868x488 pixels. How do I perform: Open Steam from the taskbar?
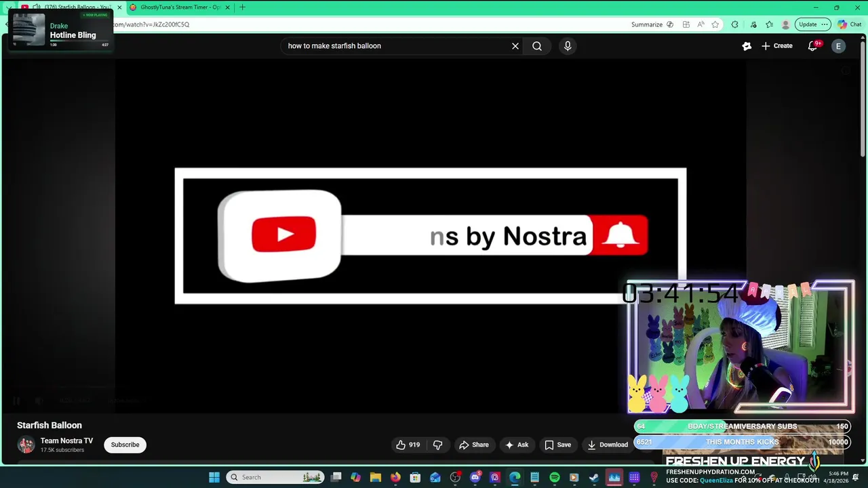[x=594, y=477]
